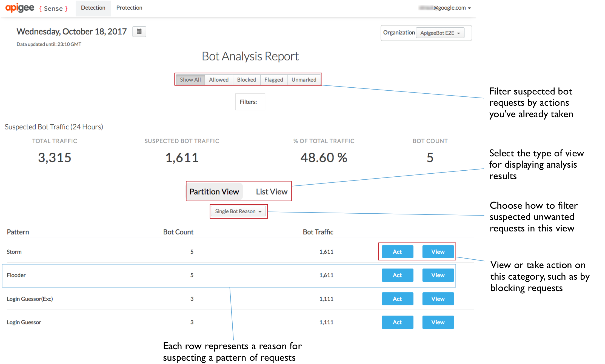Switch to List View

click(x=272, y=191)
